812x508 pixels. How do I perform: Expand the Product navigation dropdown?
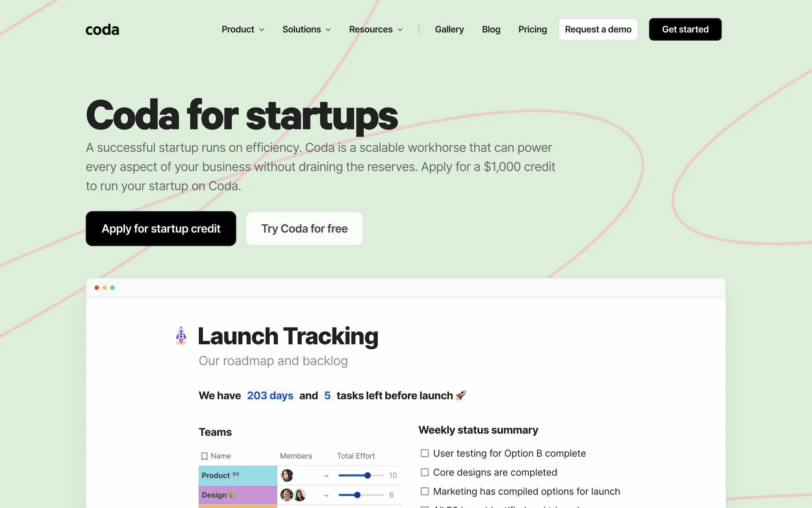[x=243, y=30]
